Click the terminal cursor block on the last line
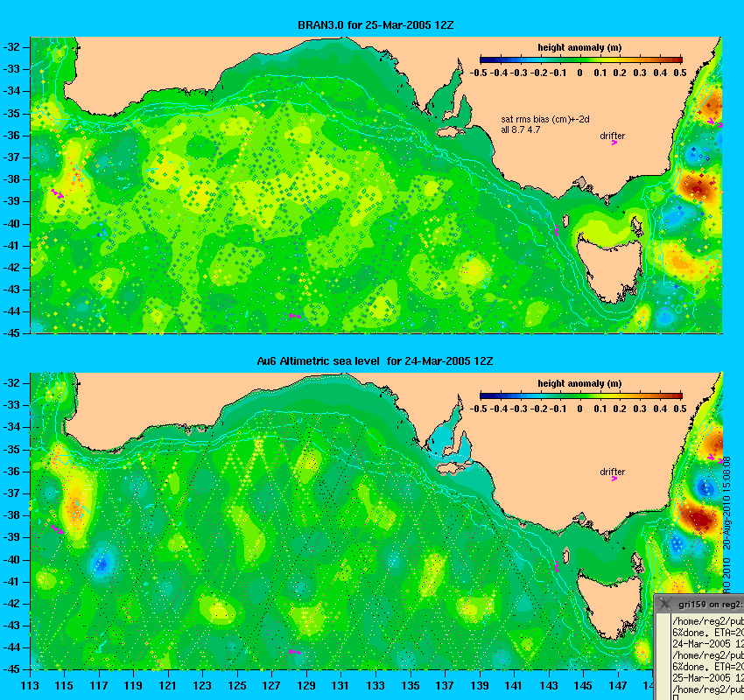744x700 pixels. pyautogui.click(x=675, y=697)
